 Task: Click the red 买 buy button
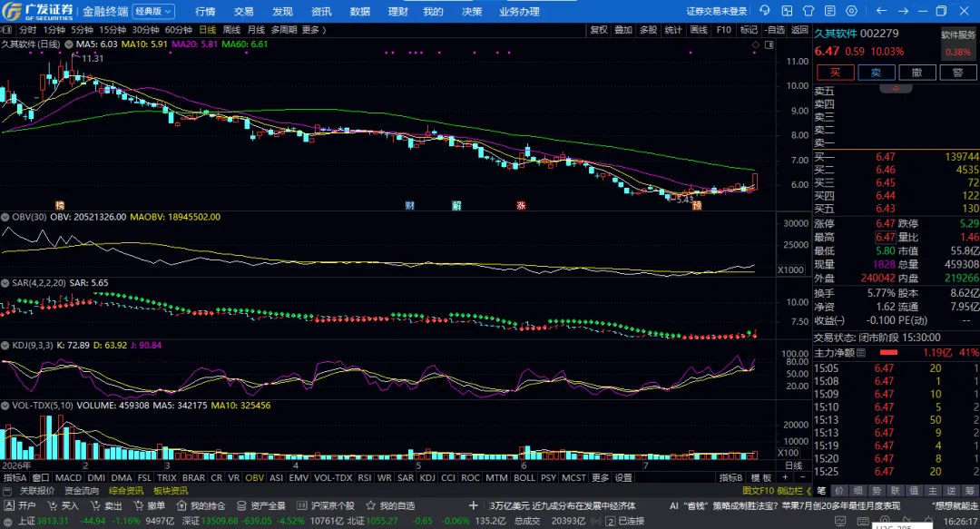coord(835,73)
